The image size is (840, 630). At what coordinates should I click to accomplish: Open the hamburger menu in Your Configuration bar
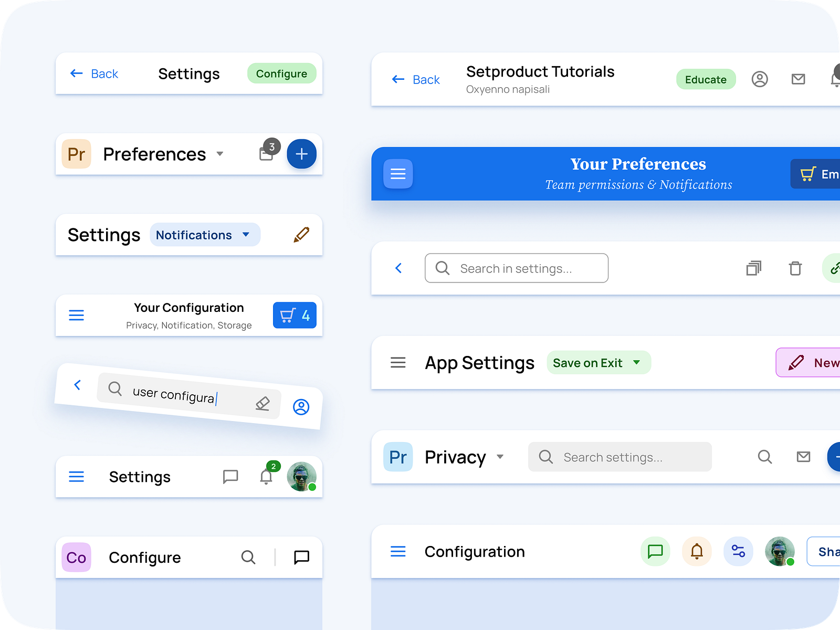point(76,315)
